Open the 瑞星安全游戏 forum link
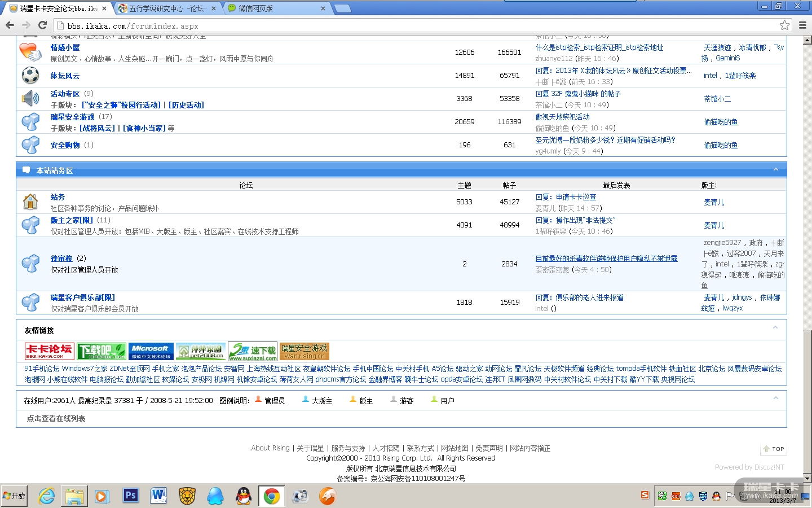The height and width of the screenshot is (508, 812). coord(73,117)
